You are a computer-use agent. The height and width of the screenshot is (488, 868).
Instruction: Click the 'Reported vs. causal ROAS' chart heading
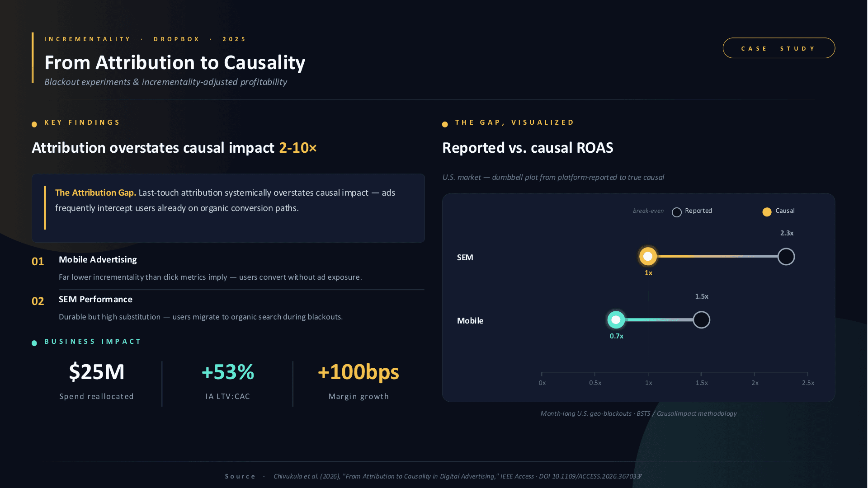pyautogui.click(x=528, y=148)
